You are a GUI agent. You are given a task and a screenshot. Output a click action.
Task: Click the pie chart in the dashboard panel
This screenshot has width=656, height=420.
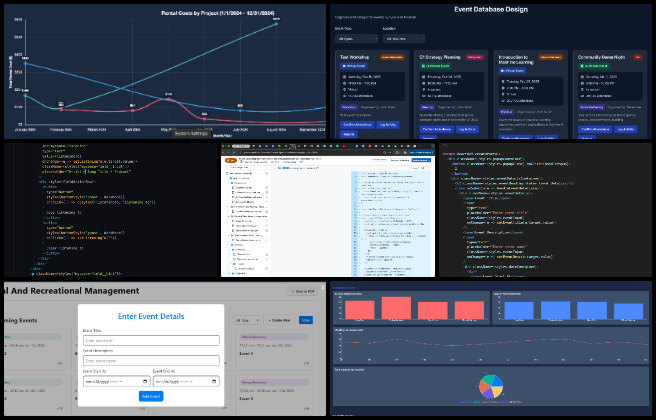pos(491,386)
